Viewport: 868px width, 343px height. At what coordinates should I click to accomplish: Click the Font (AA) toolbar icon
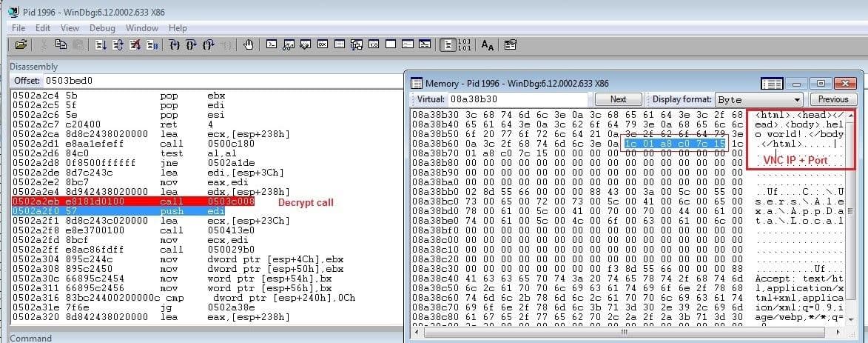point(488,44)
